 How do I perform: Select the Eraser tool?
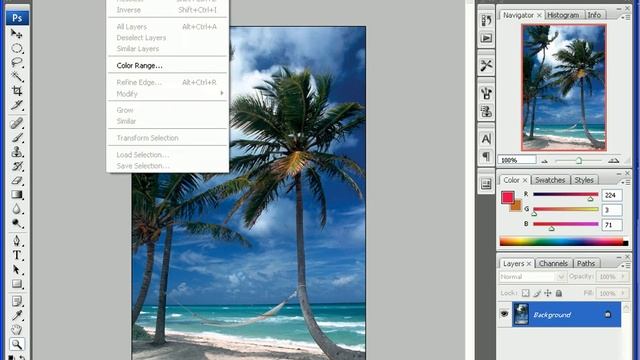click(16, 180)
